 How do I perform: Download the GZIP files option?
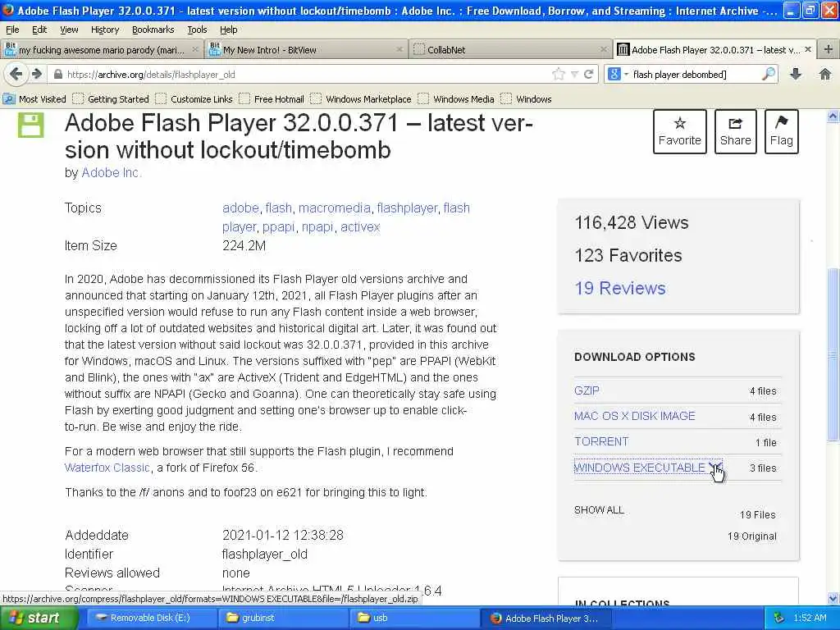[x=587, y=390]
